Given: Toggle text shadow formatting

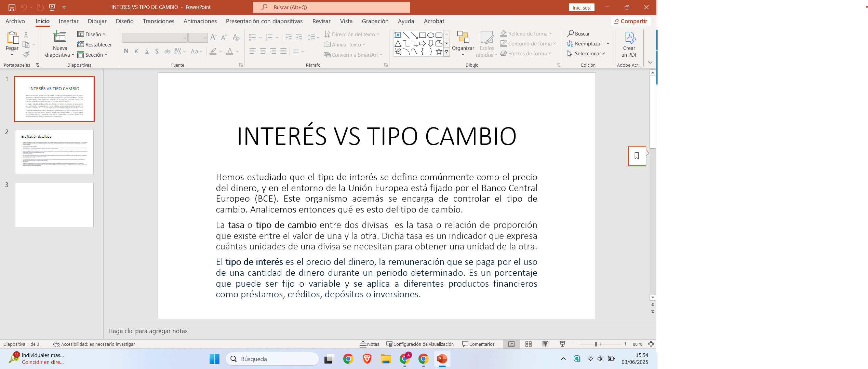Looking at the screenshot, I should (x=157, y=51).
